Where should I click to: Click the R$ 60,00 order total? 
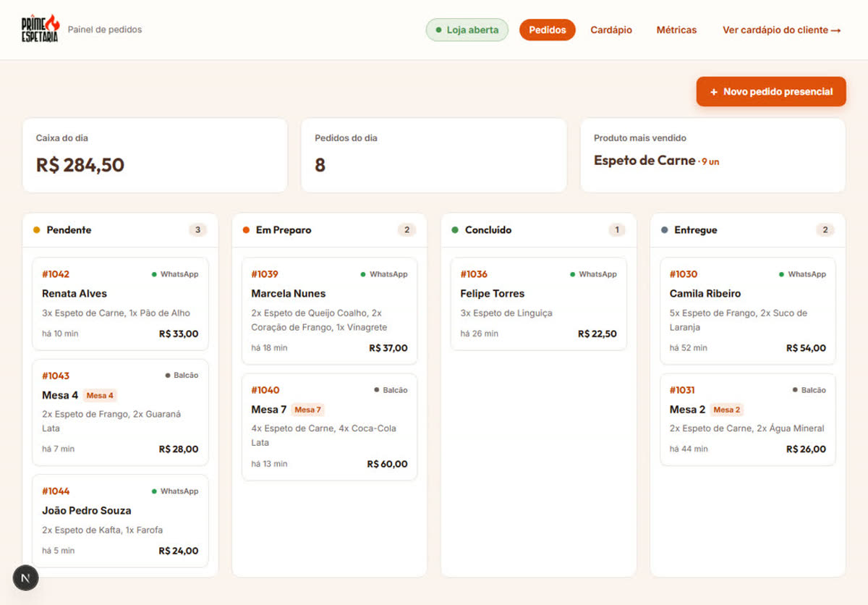click(387, 464)
